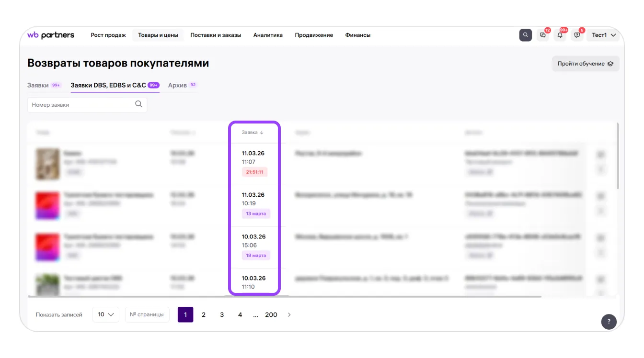Click the vertical scrollbar of the table
This screenshot has height=358, width=644.
[618, 156]
